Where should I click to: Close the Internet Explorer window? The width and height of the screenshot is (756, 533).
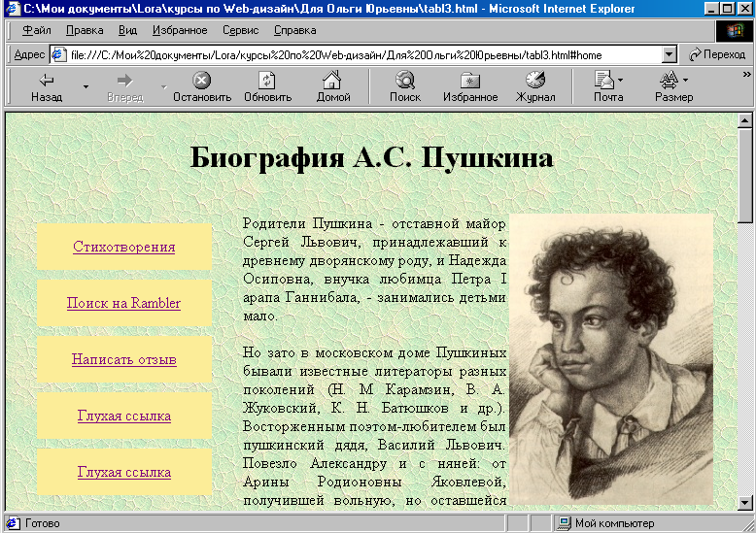point(744,8)
